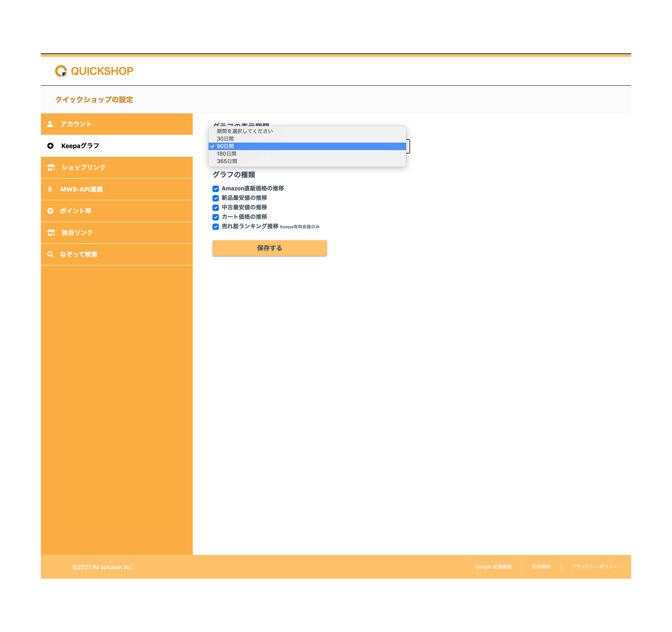Viewport: 672px width, 632px height.
Task: Click the Amazon icon beside MWS-API連携
Action: point(50,189)
